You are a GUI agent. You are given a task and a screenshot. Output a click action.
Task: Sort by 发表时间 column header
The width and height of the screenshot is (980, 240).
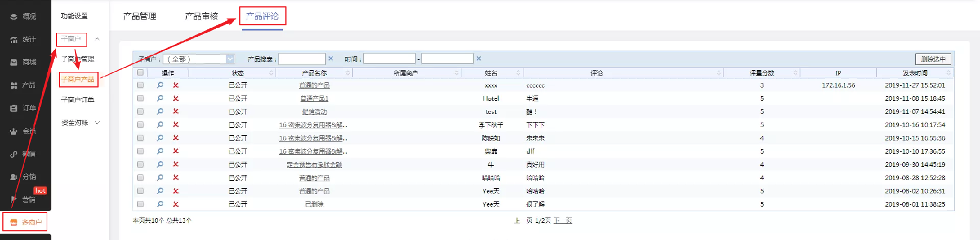click(x=915, y=73)
